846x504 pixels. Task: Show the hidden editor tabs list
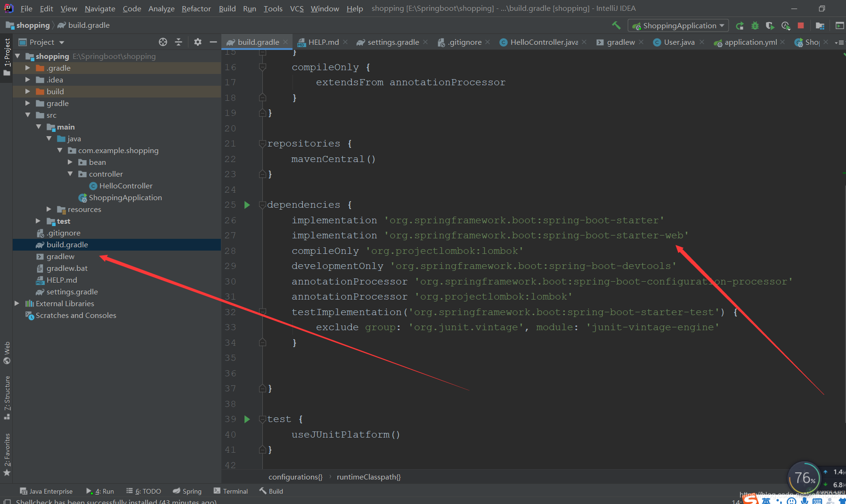point(839,42)
